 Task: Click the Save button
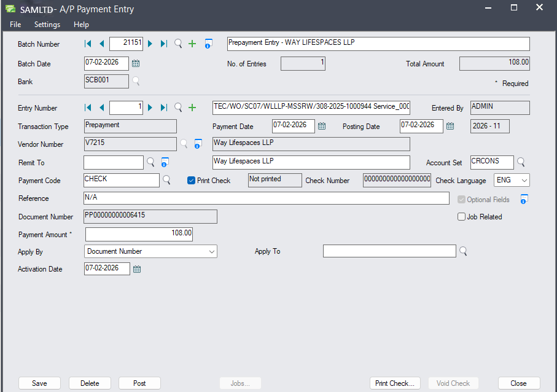(x=39, y=383)
